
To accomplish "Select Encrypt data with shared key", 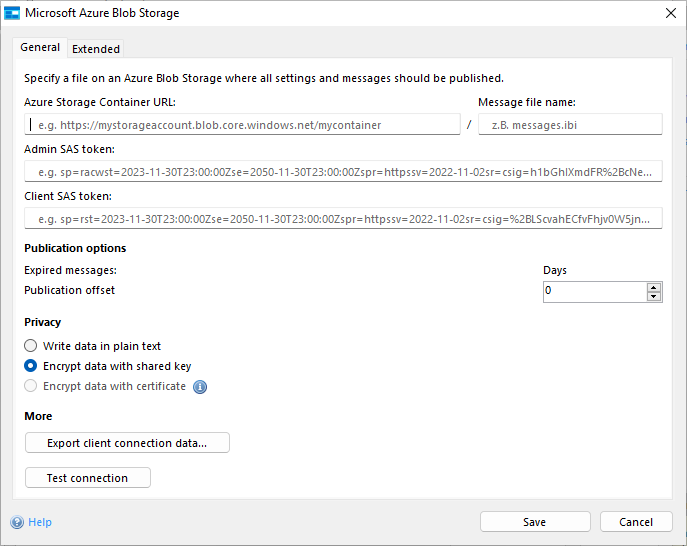I will click(31, 366).
